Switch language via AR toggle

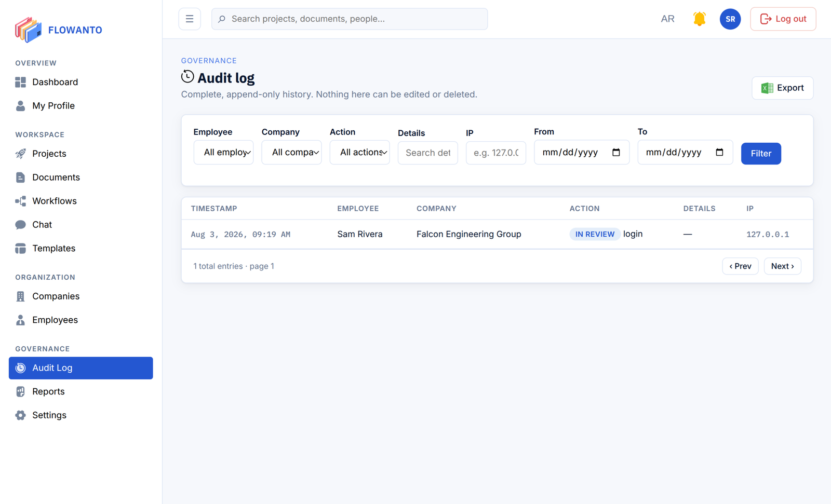click(667, 19)
